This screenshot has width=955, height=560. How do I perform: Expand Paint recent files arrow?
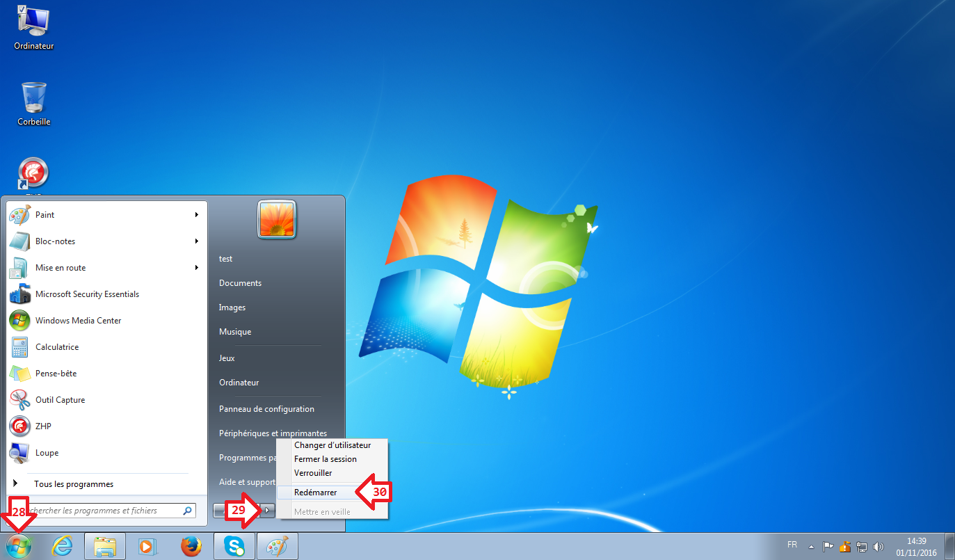coord(197,215)
